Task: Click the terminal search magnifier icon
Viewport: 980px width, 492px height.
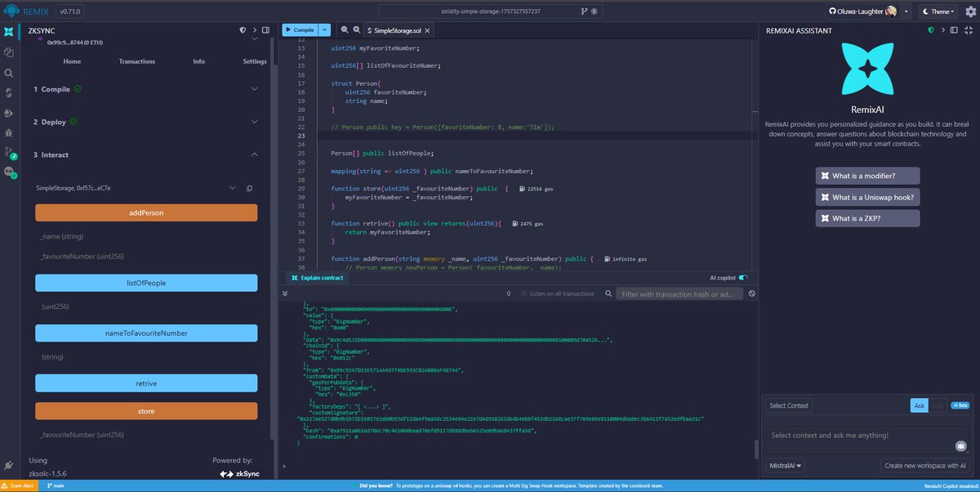Action: (x=607, y=293)
